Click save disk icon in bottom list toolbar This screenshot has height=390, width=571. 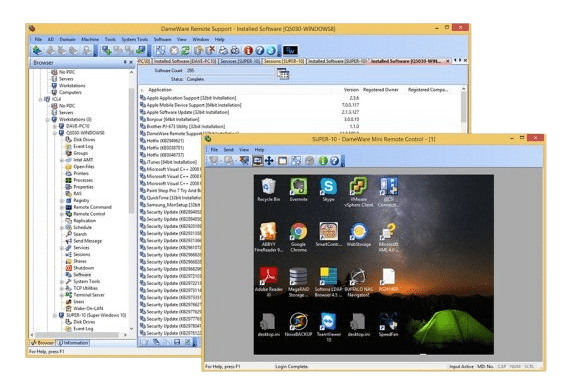(177, 342)
